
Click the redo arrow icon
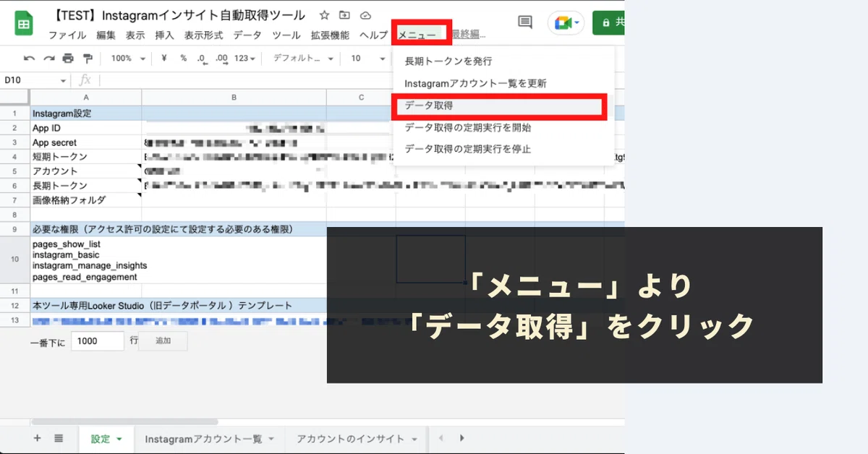[48, 59]
